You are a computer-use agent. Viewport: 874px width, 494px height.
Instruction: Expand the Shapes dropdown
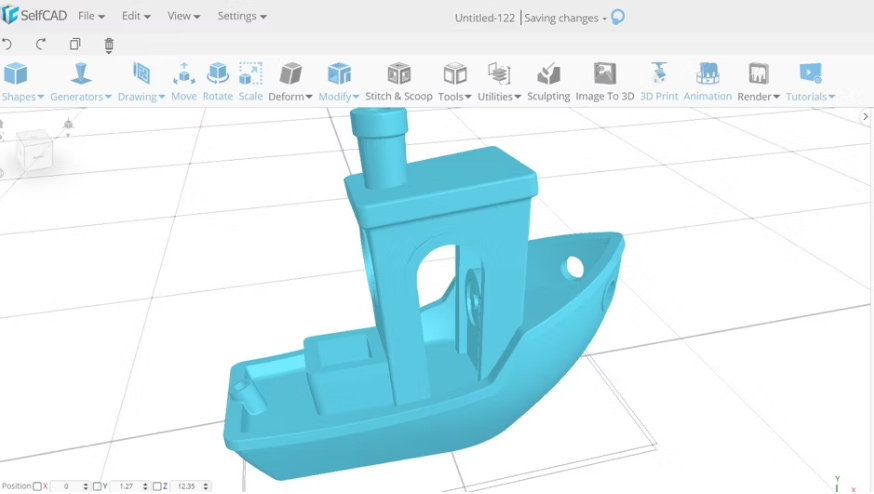[x=22, y=82]
